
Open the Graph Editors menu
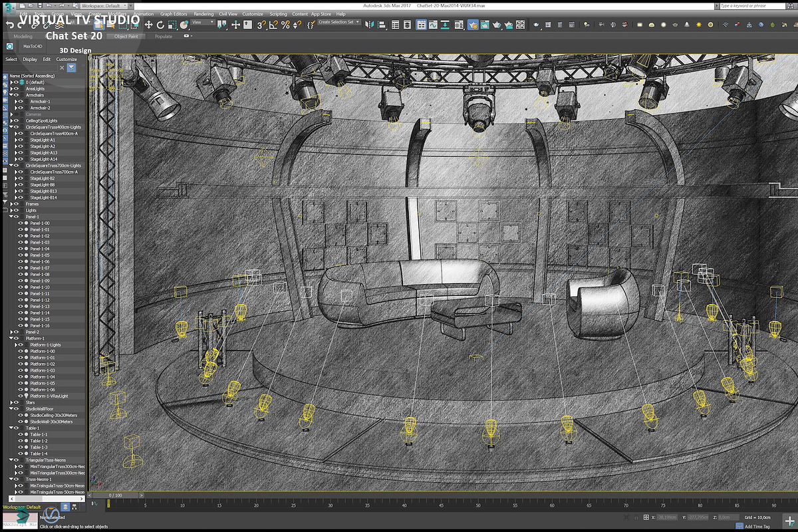coord(174,14)
